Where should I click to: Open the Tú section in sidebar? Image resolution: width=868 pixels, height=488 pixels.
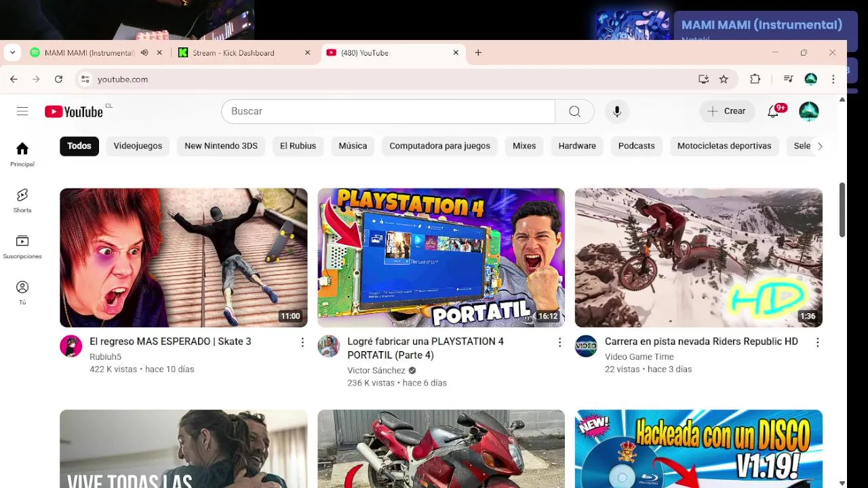click(x=22, y=293)
